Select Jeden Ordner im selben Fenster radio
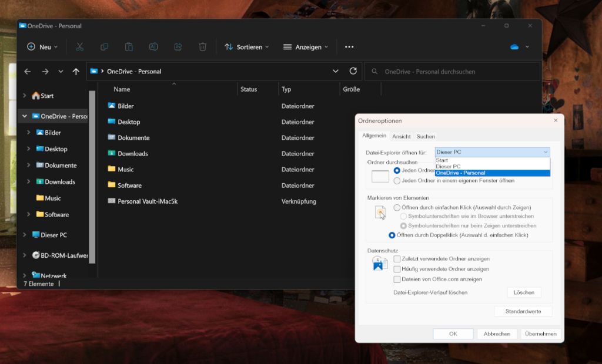This screenshot has height=364, width=602. (x=397, y=170)
